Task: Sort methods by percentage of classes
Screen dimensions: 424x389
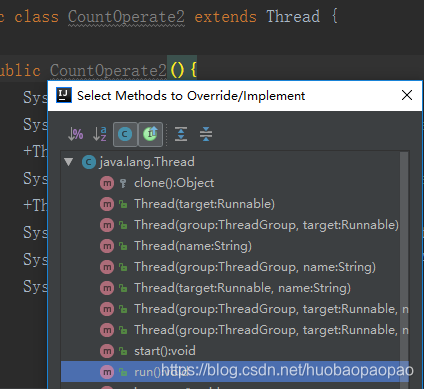Action: click(75, 134)
